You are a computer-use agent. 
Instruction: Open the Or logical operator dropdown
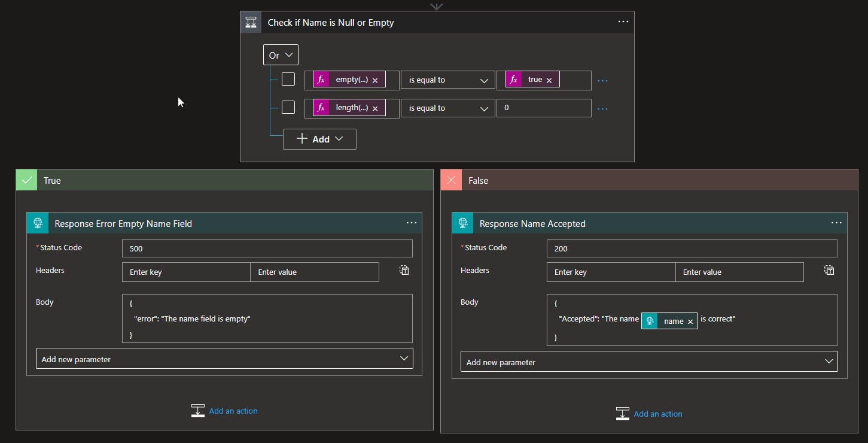[281, 55]
